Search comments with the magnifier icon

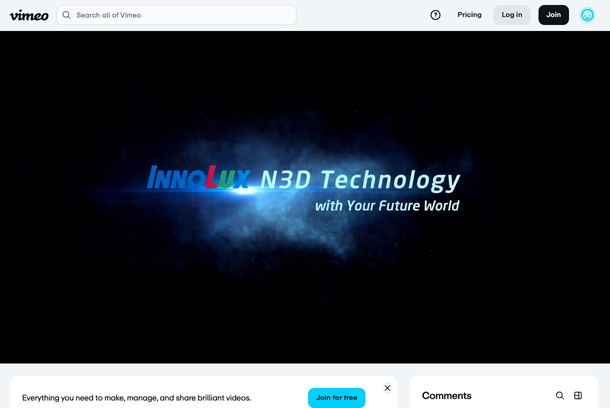(559, 396)
